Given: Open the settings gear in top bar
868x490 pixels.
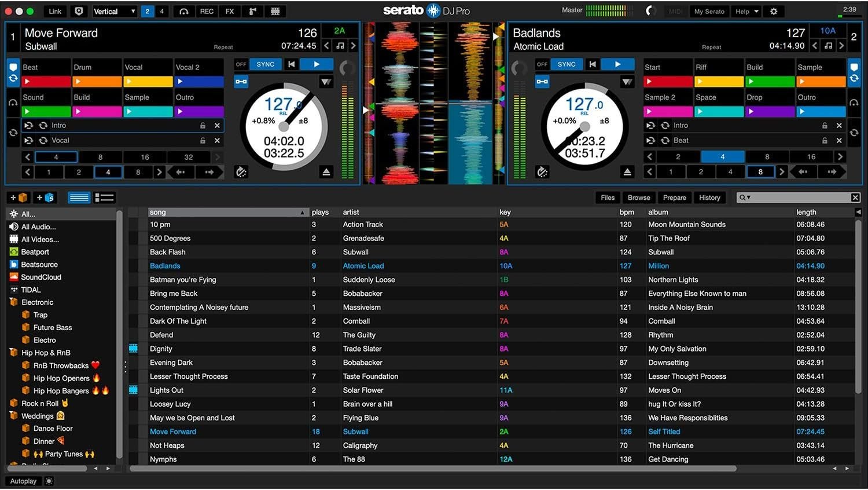Looking at the screenshot, I should coord(774,11).
